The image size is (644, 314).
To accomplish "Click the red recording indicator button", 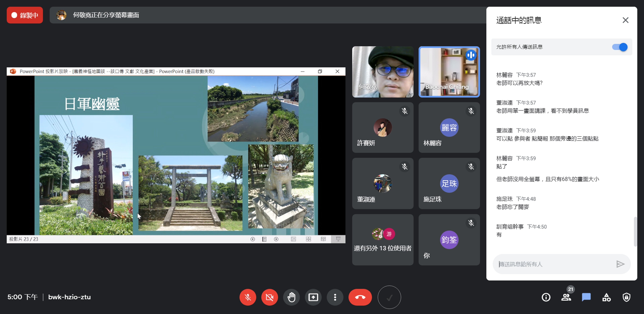I will [25, 15].
